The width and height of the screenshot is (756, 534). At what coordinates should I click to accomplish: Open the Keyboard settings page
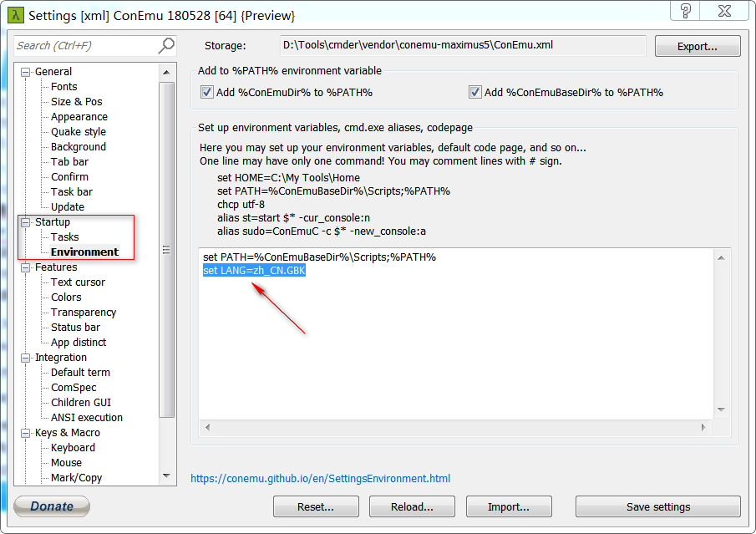[73, 448]
